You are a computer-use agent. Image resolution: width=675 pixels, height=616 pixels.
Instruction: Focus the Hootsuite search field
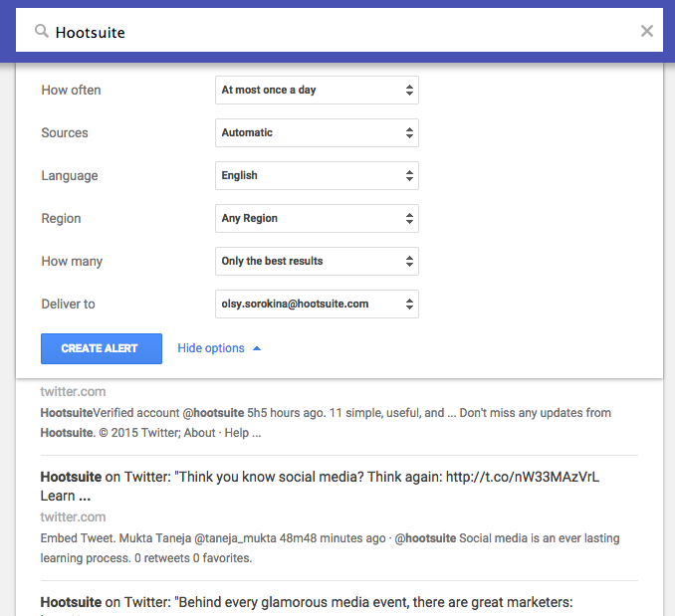[339, 31]
